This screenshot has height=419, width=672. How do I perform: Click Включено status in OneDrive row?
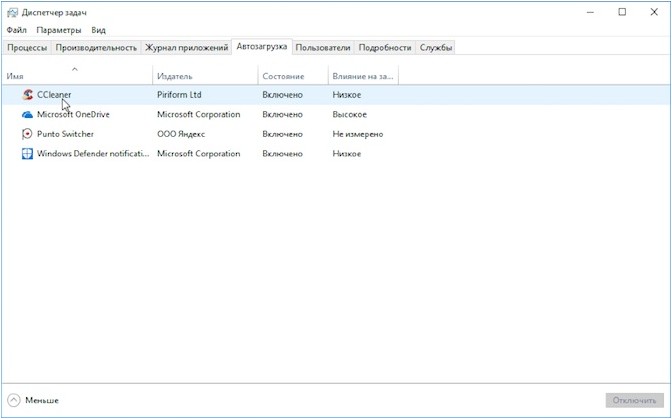(x=282, y=114)
